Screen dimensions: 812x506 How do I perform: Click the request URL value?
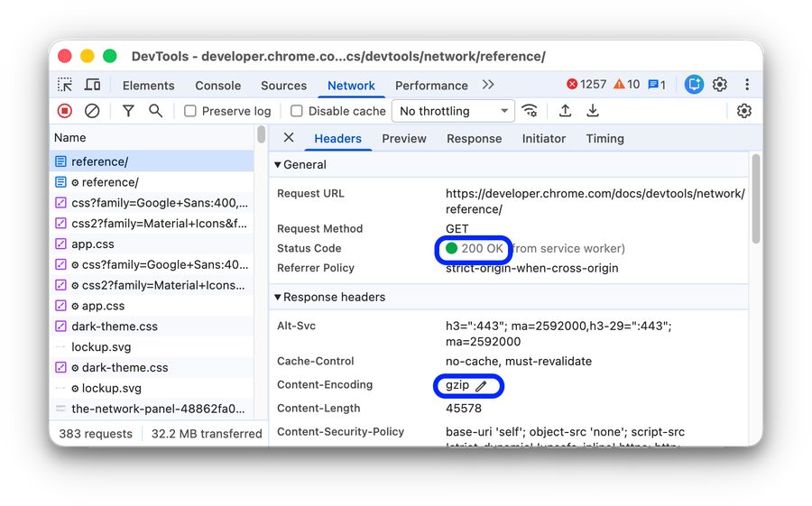tap(595, 201)
